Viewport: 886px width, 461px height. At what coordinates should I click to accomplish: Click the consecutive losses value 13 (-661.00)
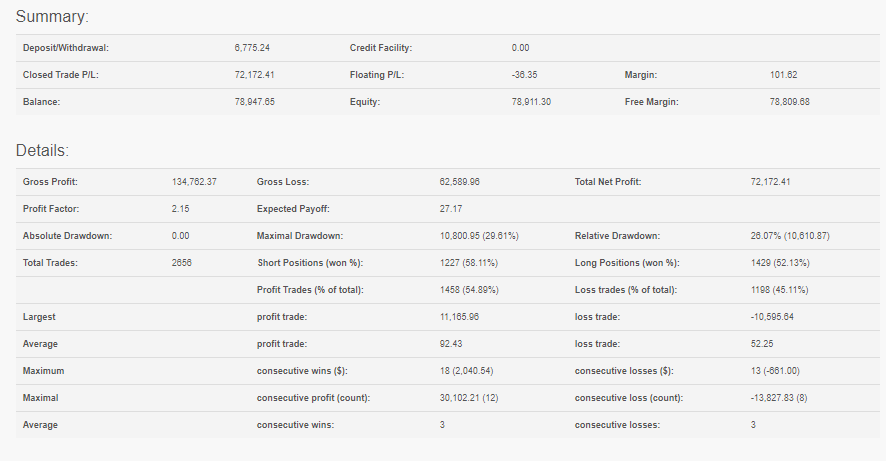[x=775, y=371]
